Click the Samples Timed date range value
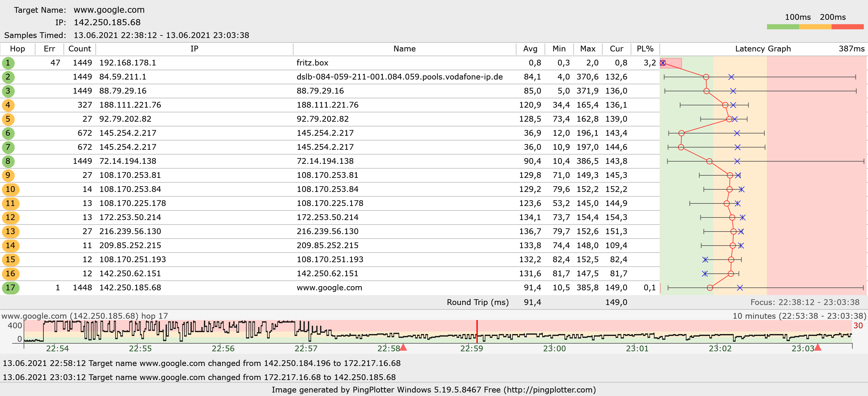868x396 pixels. pos(161,35)
